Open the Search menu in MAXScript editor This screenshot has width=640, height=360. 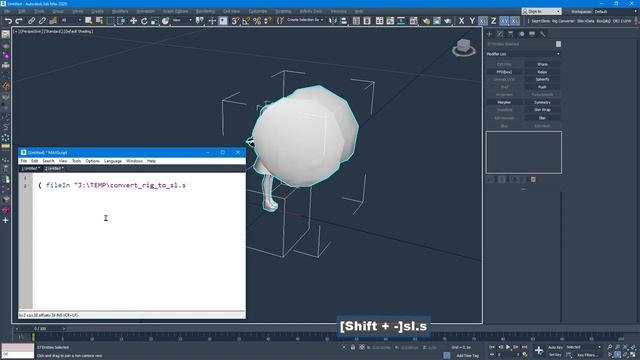[x=48, y=161]
